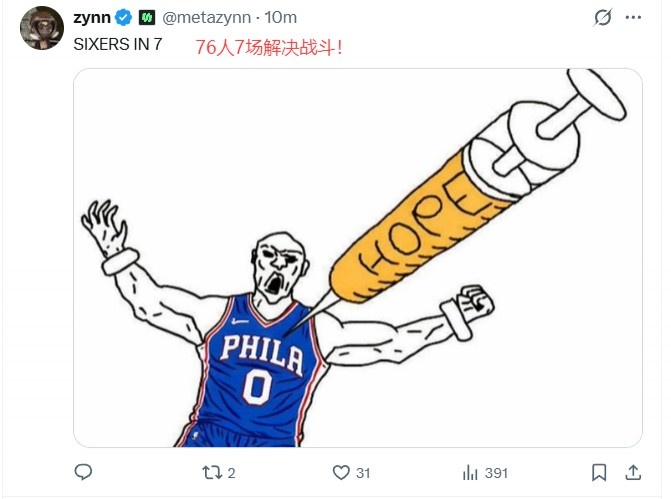Viewport: 671px width, 499px height.
Task: Bookmark the SIXERS IN 7 tweet
Action: click(x=599, y=472)
